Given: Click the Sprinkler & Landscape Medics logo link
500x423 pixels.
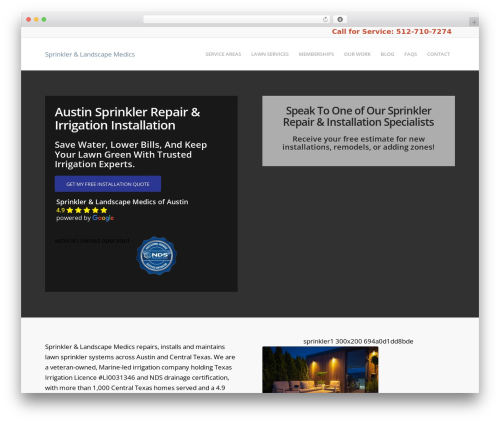Looking at the screenshot, I should pyautogui.click(x=90, y=54).
